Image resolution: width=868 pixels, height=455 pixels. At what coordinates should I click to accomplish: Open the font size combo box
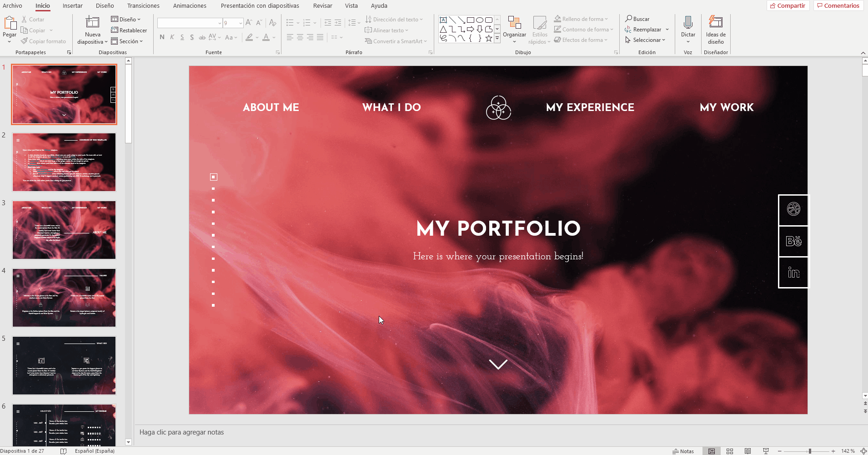click(x=233, y=23)
